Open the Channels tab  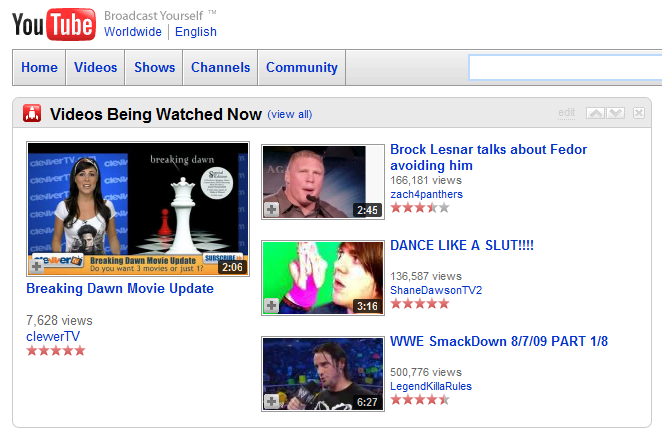(220, 68)
